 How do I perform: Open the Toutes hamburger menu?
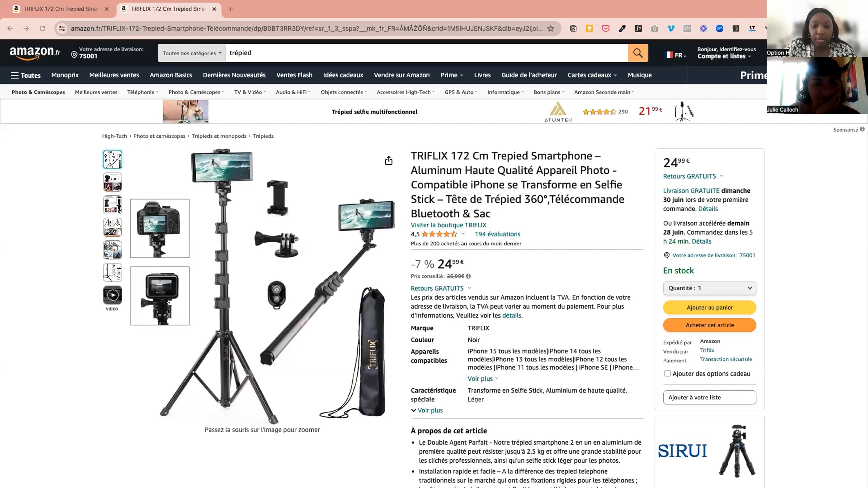(25, 75)
